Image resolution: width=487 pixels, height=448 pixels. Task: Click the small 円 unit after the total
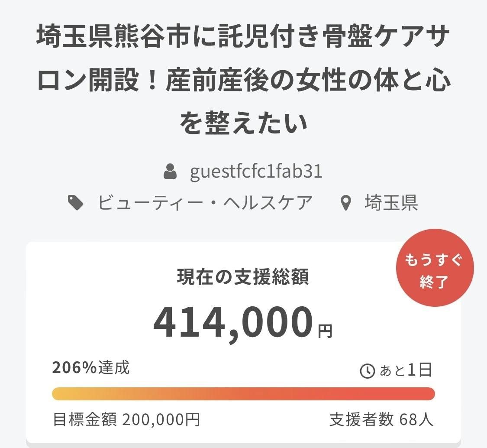pos(325,331)
